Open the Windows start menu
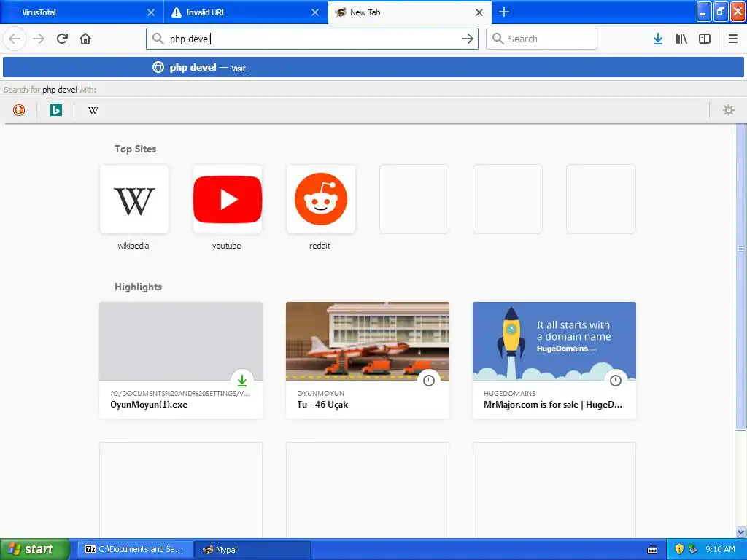 [x=35, y=549]
